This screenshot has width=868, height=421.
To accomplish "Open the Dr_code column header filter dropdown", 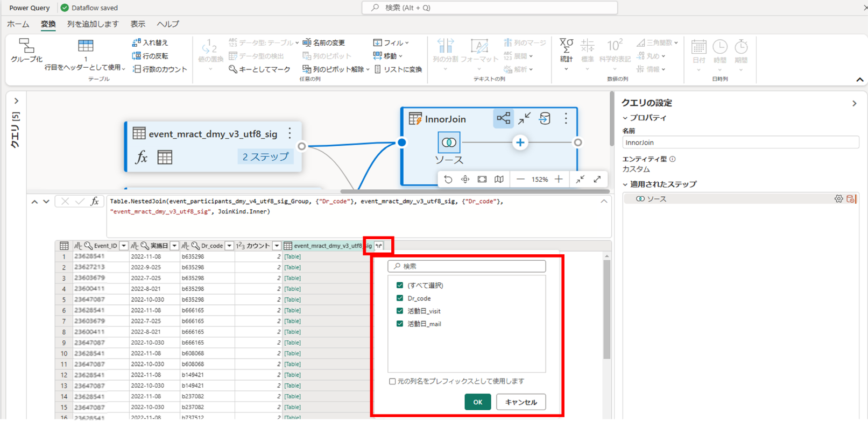I will [229, 246].
